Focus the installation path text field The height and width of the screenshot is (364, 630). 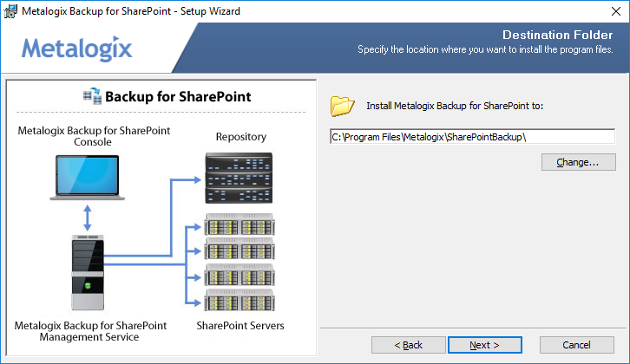click(x=472, y=136)
